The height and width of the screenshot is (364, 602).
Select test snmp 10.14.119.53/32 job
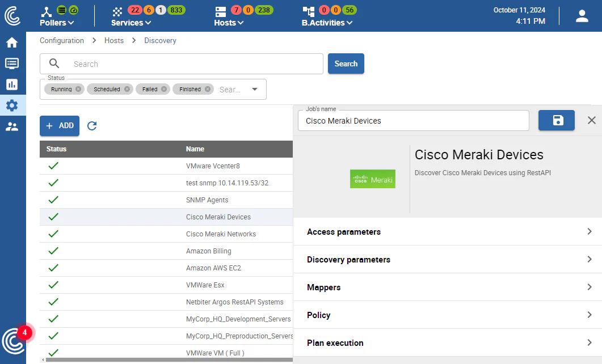tap(166, 183)
